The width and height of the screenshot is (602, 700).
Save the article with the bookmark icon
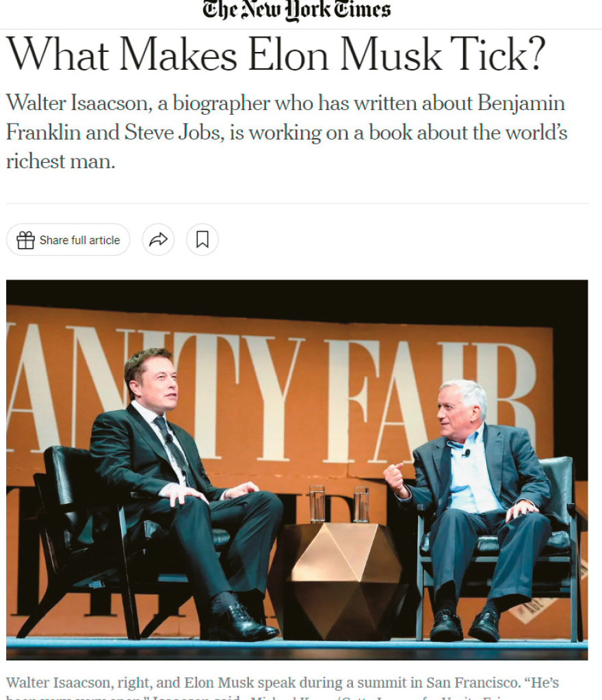point(202,240)
